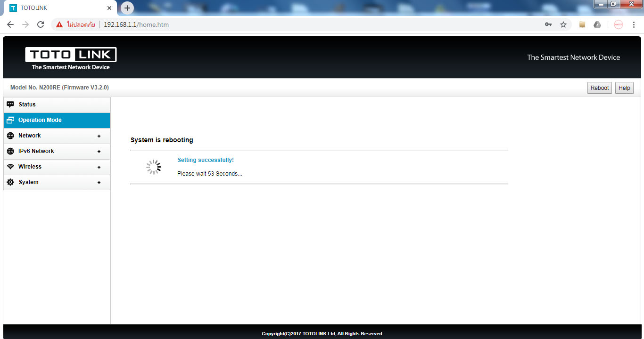Click the IPv6 Network globe icon
Image resolution: width=644 pixels, height=339 pixels.
pyautogui.click(x=10, y=151)
